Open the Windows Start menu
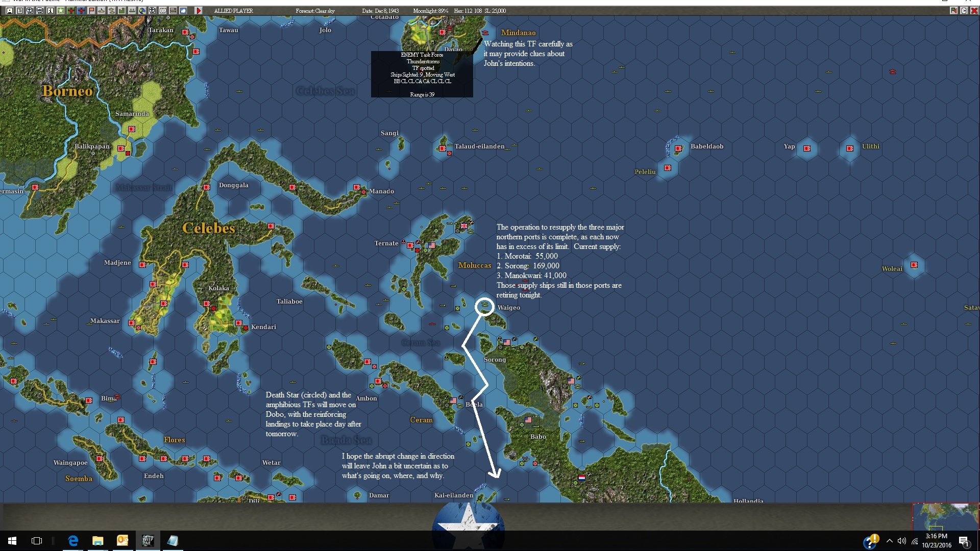The width and height of the screenshot is (980, 551). pyautogui.click(x=12, y=541)
